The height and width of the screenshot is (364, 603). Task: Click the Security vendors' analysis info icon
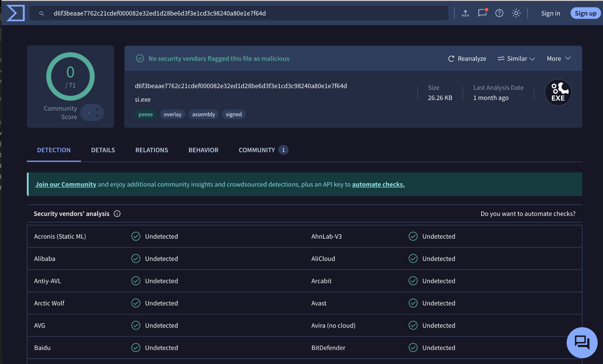point(117,214)
